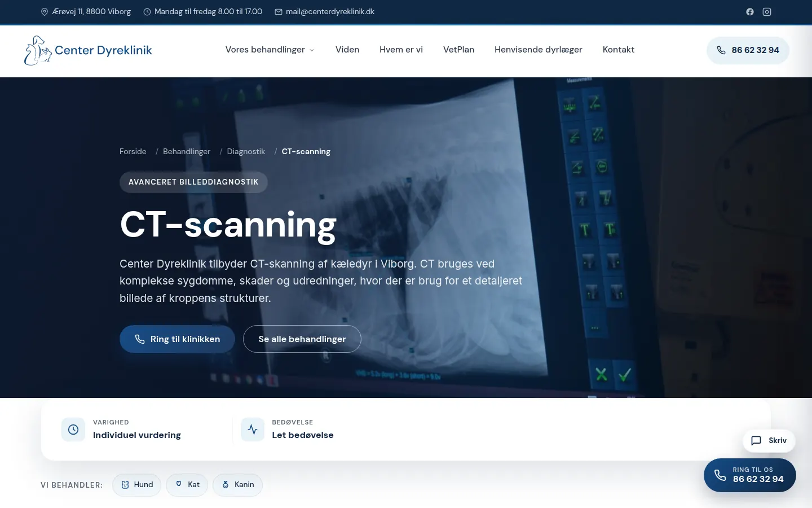
Task: Click the envelope icon by email address
Action: [279, 12]
